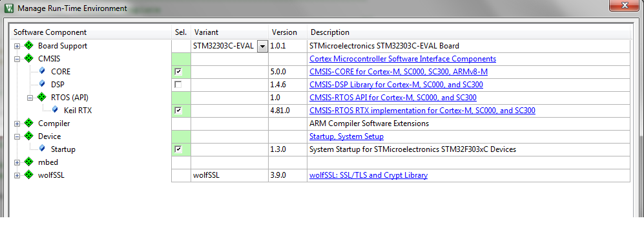The image size is (644, 236).
Task: Click the green diamond icon beside wolfSSL
Action: point(28,175)
